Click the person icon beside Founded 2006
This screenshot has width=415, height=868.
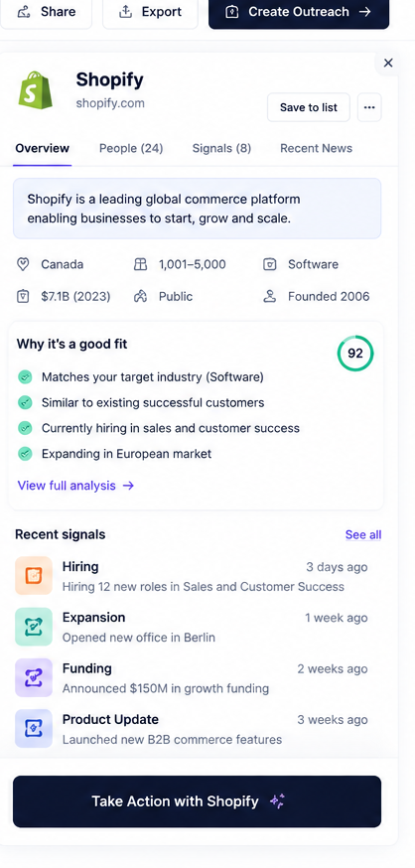pos(269,297)
